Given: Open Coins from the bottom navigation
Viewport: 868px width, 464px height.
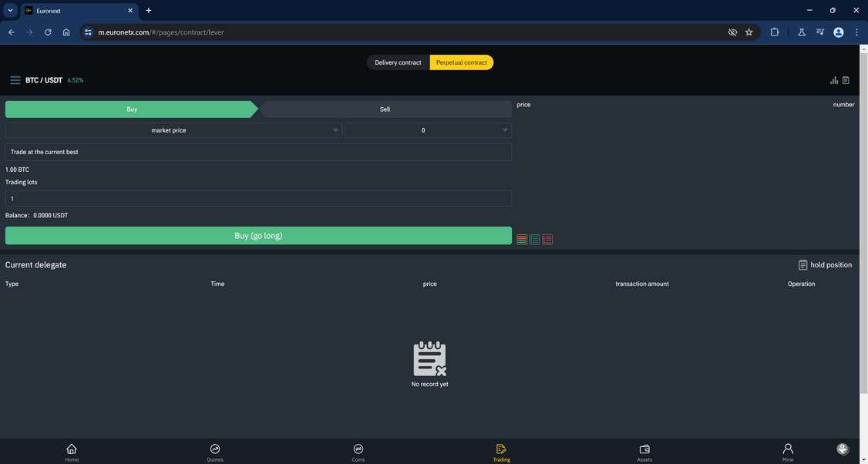Looking at the screenshot, I should click(x=358, y=452).
